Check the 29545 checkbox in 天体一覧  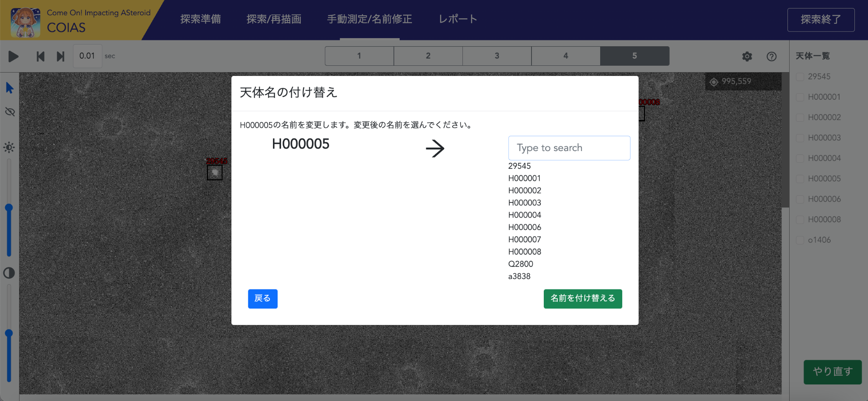(800, 76)
